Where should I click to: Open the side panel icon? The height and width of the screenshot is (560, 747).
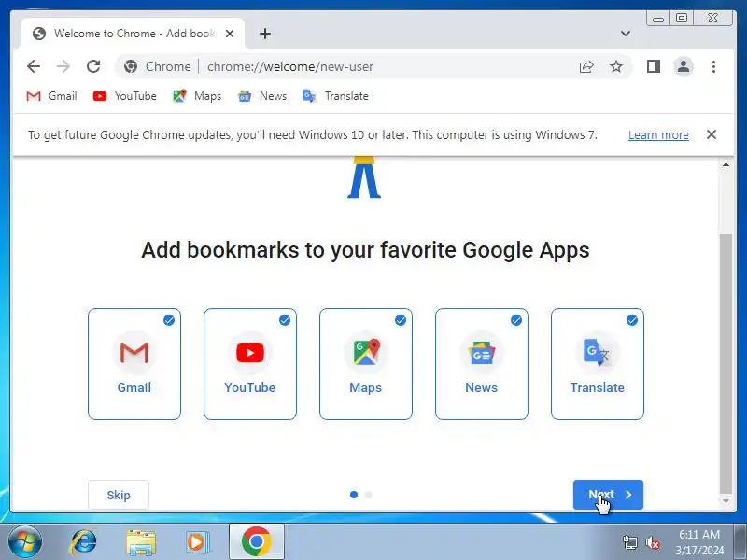coord(653,66)
